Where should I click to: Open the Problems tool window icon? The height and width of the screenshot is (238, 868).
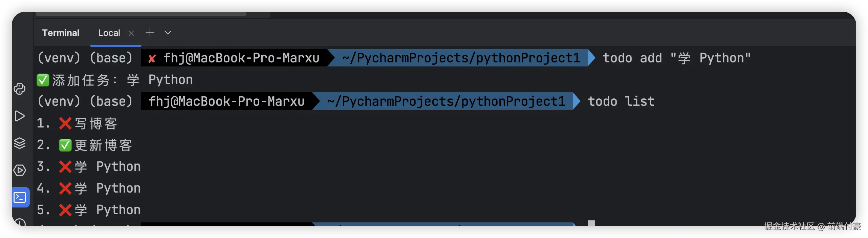[x=20, y=222]
